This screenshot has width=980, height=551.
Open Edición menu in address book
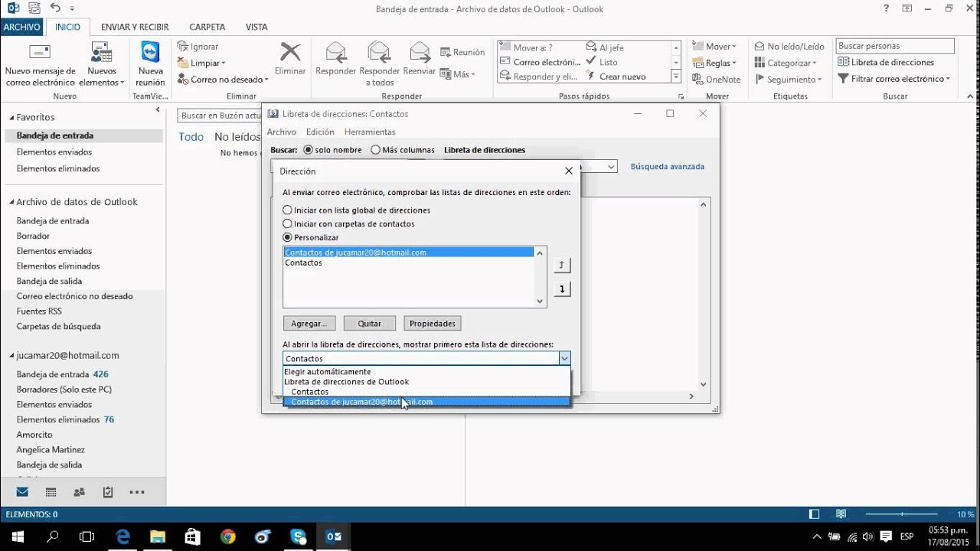tap(320, 132)
